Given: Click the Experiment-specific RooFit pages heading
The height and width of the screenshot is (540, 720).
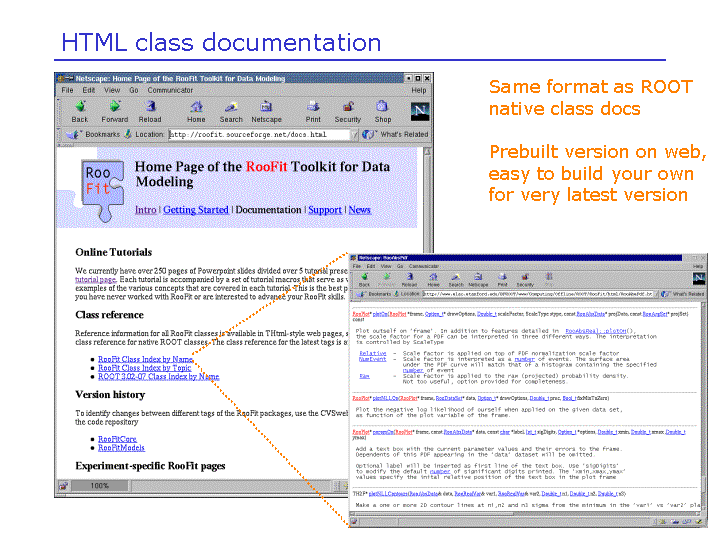Looking at the screenshot, I should [x=150, y=466].
